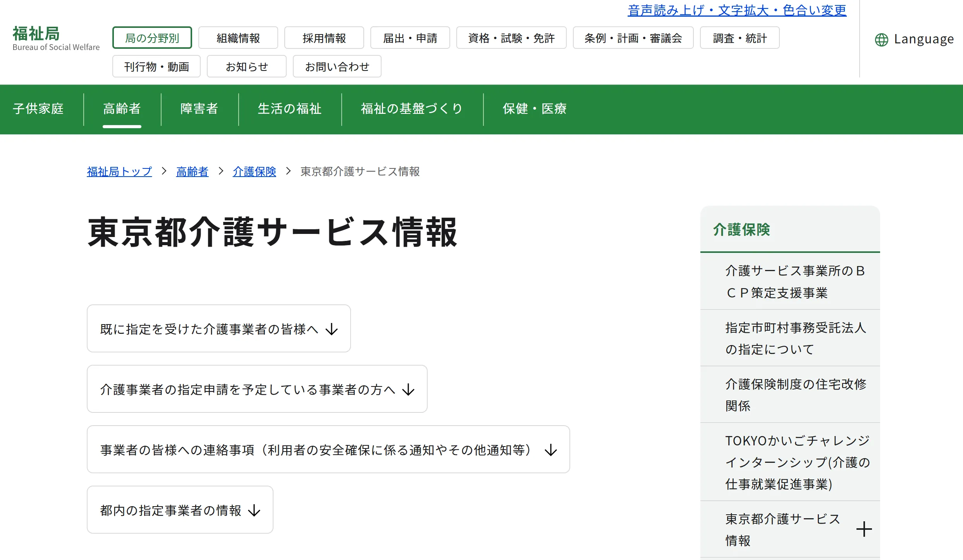
Task: Open 音声読み上げ・文字拡大・色合い変更 link
Action: point(737,10)
